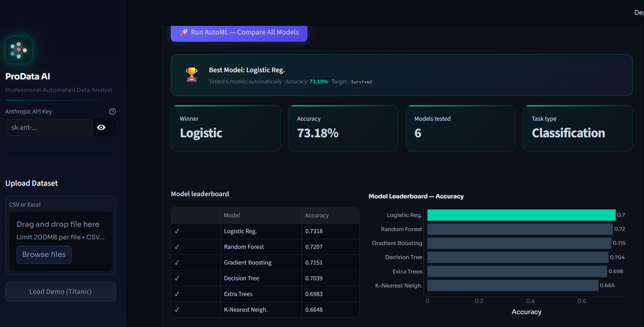Viewport: 644px width, 327px height.
Task: Open the Anthropic API Key help tooltip
Action: pos(112,111)
